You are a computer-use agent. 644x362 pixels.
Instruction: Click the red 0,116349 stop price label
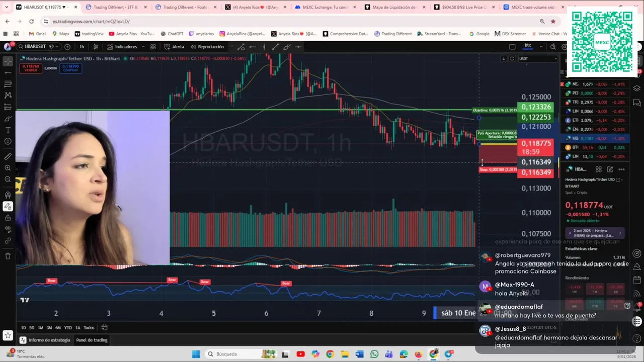click(536, 172)
